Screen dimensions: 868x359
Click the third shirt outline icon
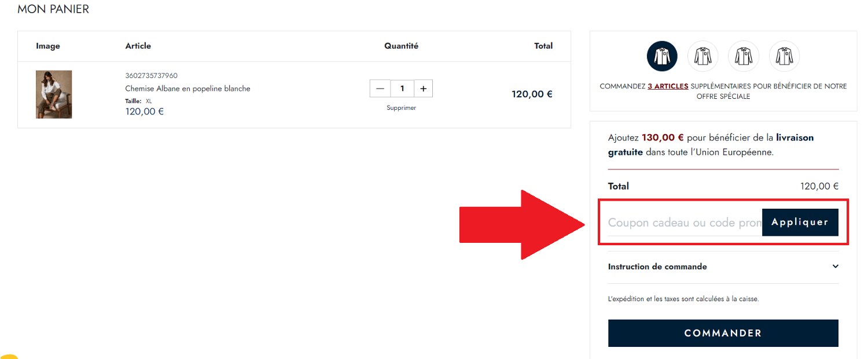point(743,56)
